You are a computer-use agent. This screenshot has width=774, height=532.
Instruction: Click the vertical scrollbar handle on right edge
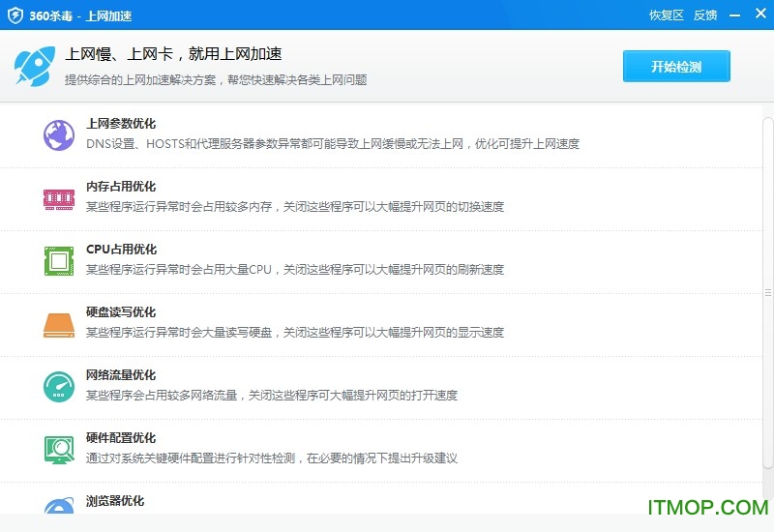pyautogui.click(x=768, y=292)
